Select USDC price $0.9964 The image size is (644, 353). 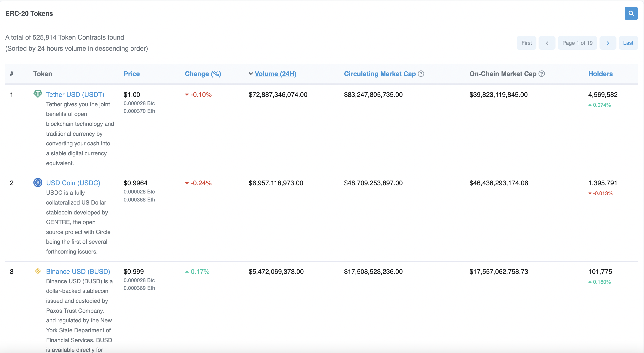[x=136, y=183]
